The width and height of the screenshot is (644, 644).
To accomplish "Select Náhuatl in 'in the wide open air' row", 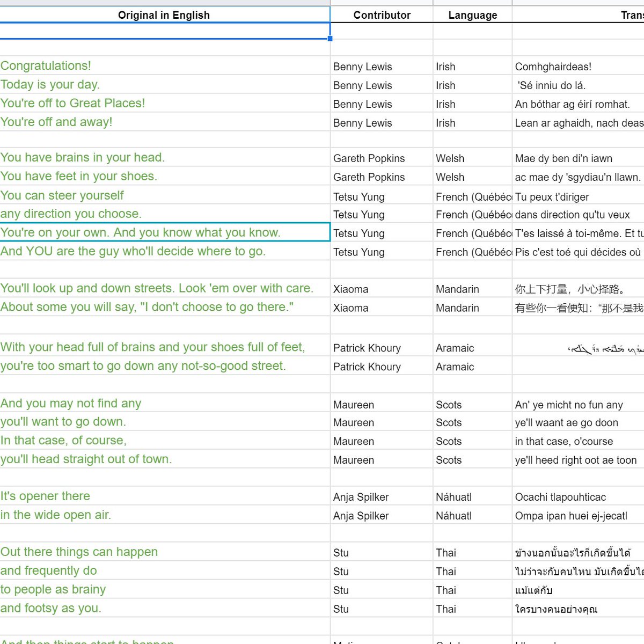I will point(472,515).
